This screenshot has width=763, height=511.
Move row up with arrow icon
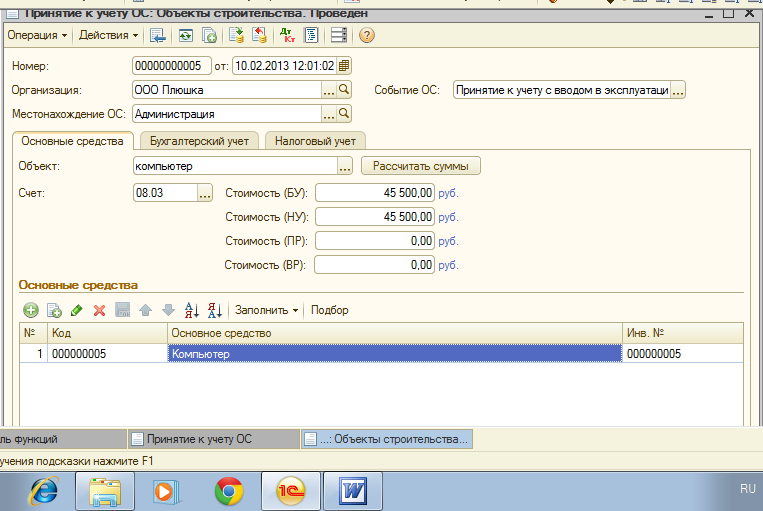tap(145, 310)
